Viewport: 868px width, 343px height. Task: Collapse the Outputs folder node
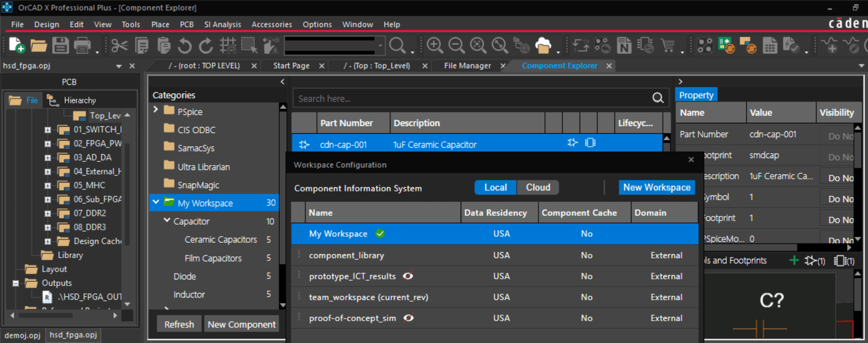[x=15, y=283]
